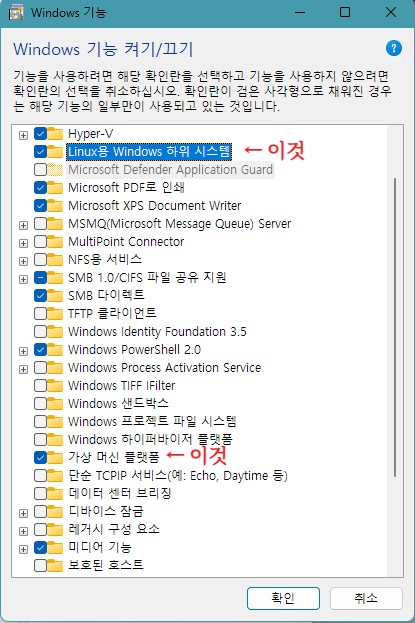The height and width of the screenshot is (623, 415).
Task: Enable the Windows TIFF IFilter checkbox
Action: tap(41, 385)
